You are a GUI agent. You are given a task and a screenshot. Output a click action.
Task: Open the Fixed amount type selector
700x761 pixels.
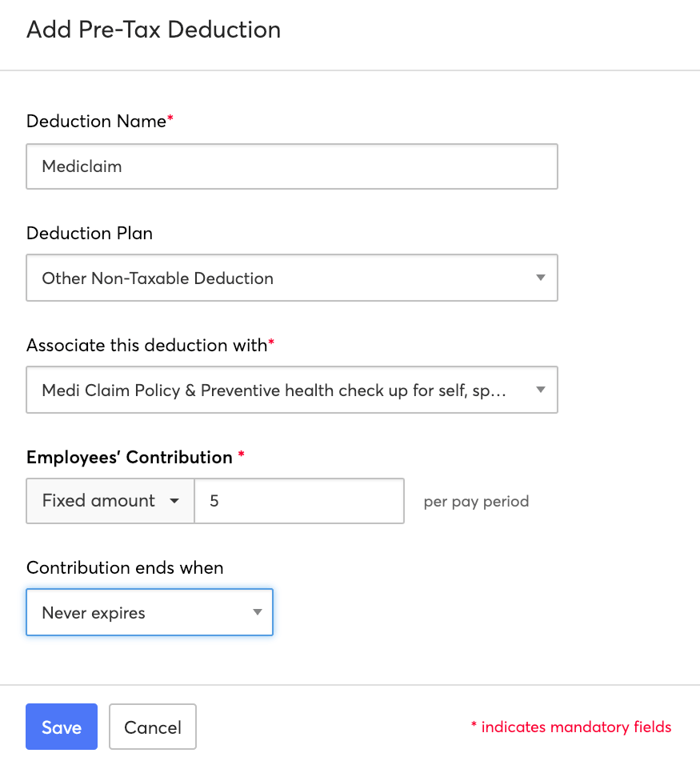(110, 501)
